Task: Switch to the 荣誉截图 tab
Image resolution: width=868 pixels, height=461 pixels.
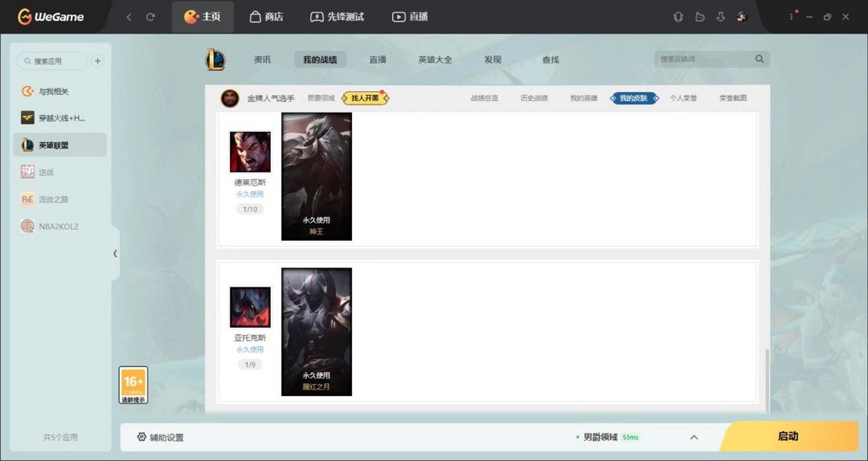Action: point(733,98)
